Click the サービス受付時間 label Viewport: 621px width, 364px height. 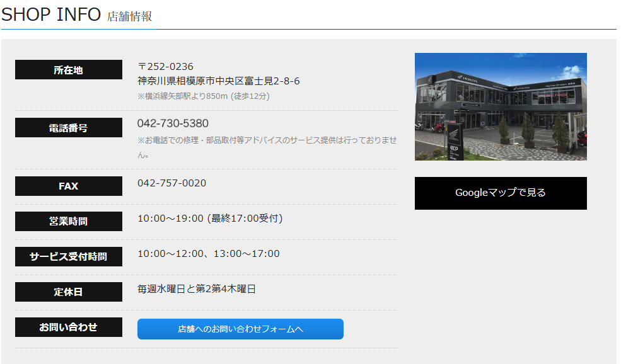coord(68,256)
